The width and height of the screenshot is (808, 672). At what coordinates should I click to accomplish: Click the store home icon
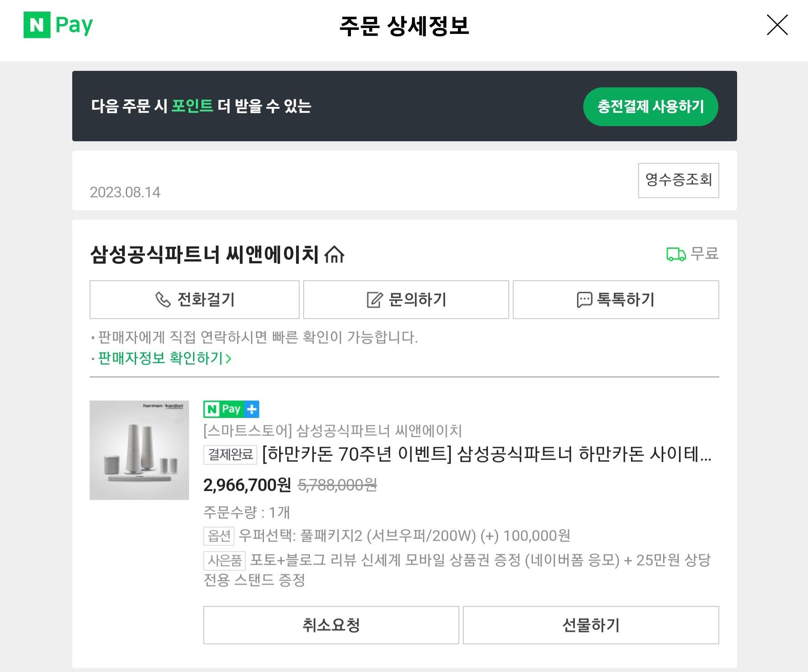[334, 255]
